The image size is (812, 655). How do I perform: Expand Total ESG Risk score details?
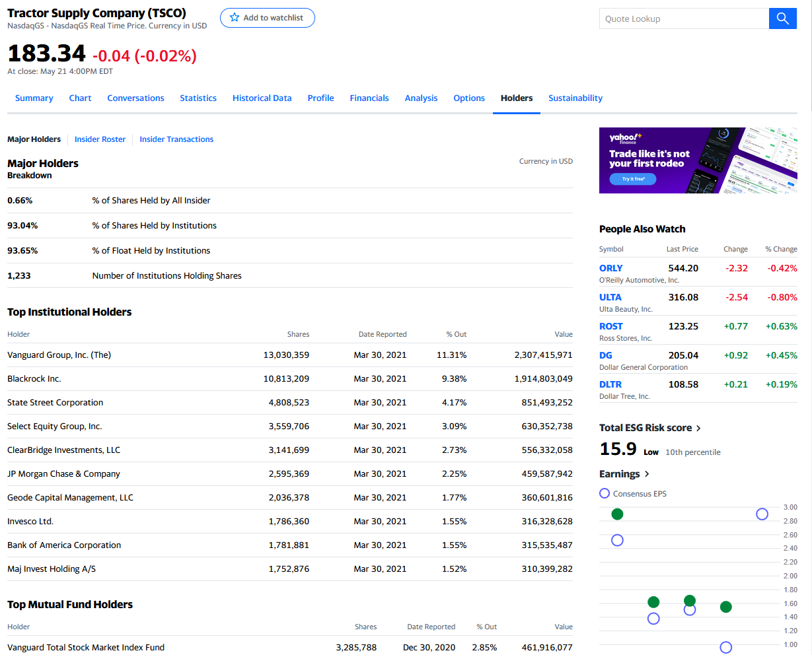coord(650,428)
